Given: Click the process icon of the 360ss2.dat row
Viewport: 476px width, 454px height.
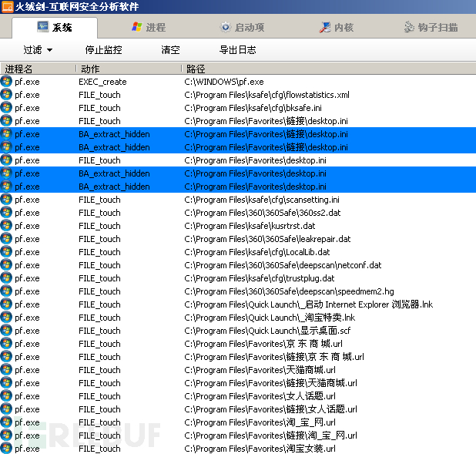Looking at the screenshot, I should (6, 213).
